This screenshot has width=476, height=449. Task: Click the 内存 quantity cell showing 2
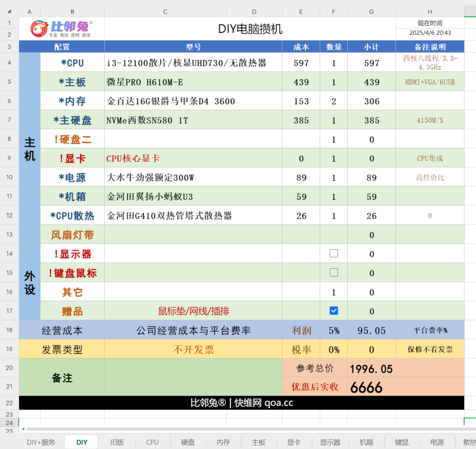point(334,101)
